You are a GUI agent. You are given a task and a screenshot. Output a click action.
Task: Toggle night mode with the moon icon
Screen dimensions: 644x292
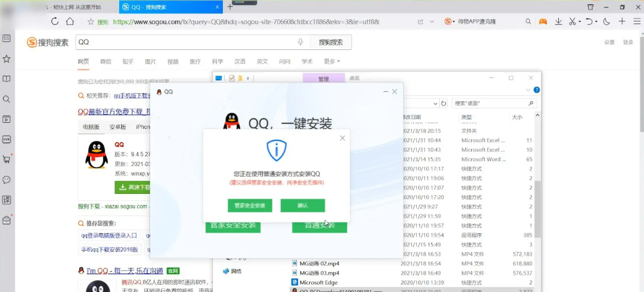(x=606, y=22)
